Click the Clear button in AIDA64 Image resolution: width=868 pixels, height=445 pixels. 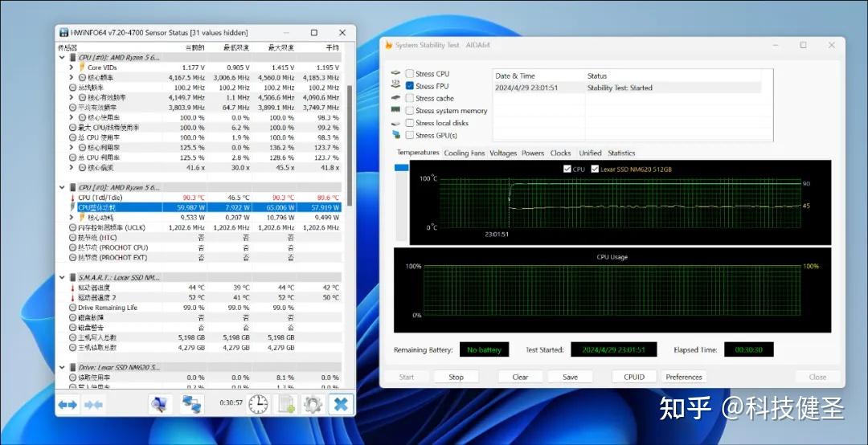pos(520,377)
